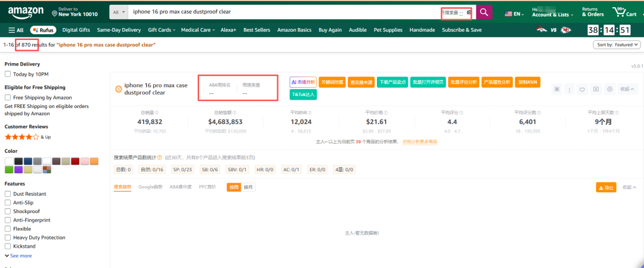The height and width of the screenshot is (268, 644).
Task: Open the Sort by Featured dropdown
Action: pyautogui.click(x=617, y=45)
